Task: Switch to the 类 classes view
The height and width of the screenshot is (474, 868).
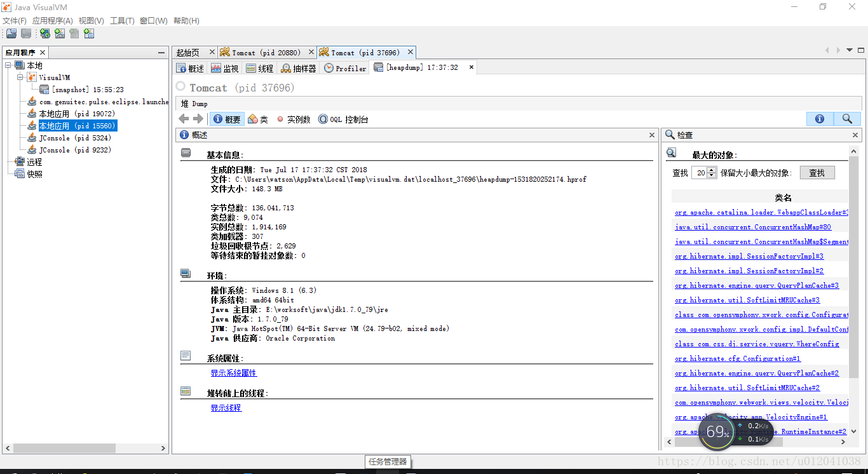Action: pos(257,119)
